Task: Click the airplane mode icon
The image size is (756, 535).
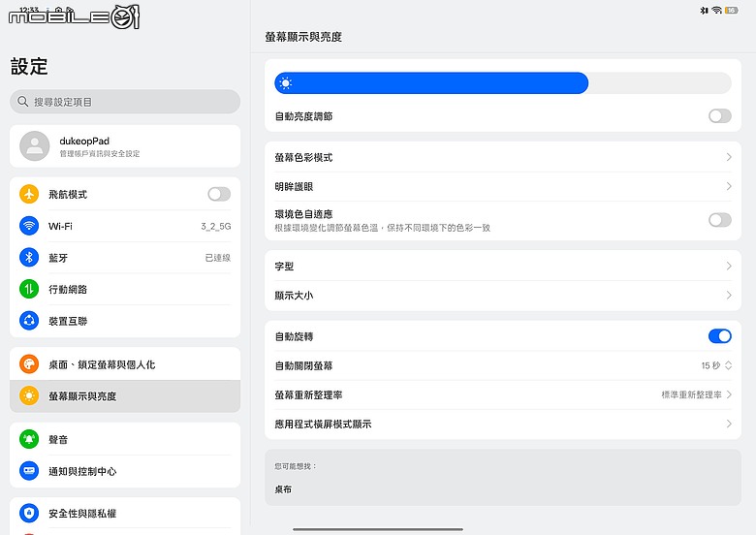Action: coord(29,194)
